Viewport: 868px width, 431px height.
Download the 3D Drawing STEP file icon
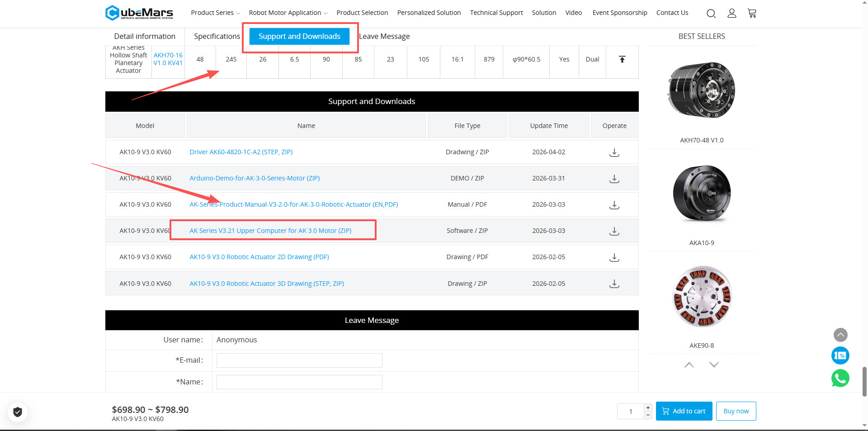pyautogui.click(x=614, y=284)
